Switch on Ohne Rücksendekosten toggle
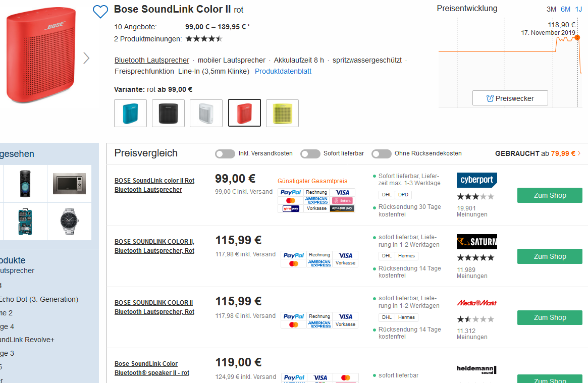This screenshot has width=588, height=383. tap(382, 154)
